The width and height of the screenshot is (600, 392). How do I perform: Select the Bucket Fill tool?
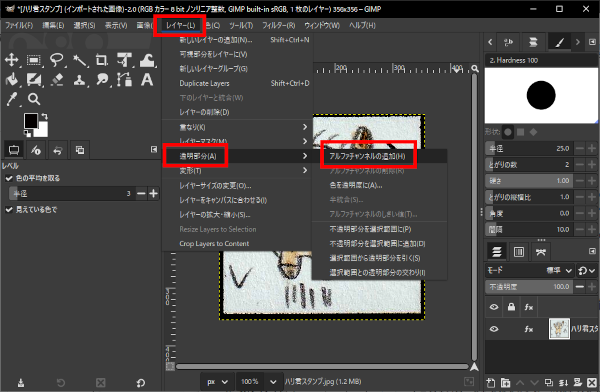coord(12,80)
